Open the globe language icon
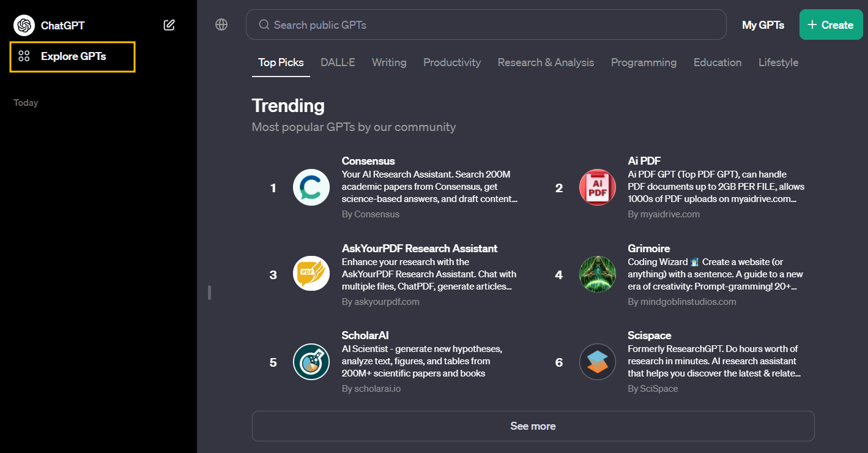The image size is (868, 453). [221, 24]
